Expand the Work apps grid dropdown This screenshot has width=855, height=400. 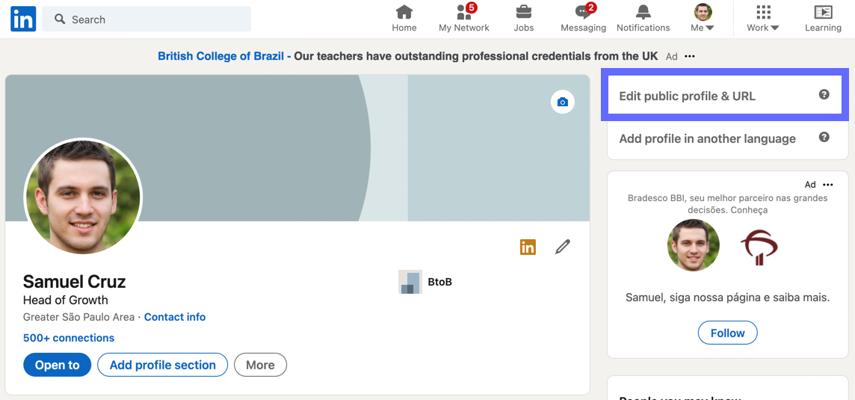click(763, 18)
